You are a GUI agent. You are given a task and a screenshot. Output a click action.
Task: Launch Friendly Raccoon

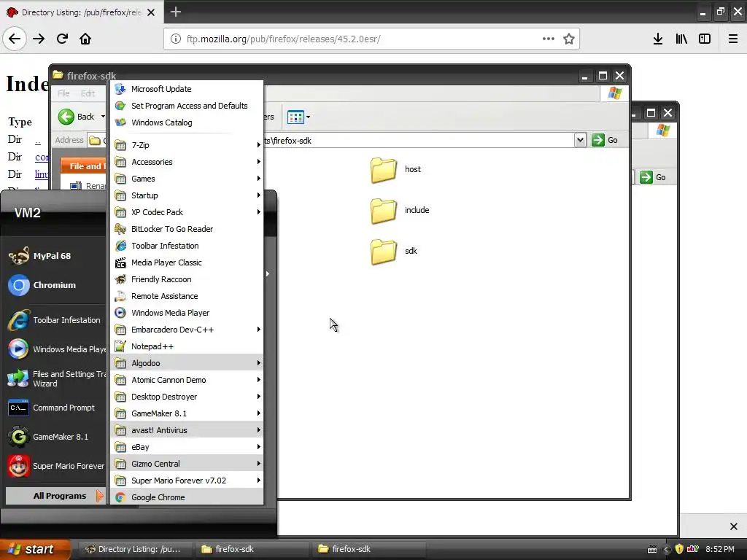(187, 279)
